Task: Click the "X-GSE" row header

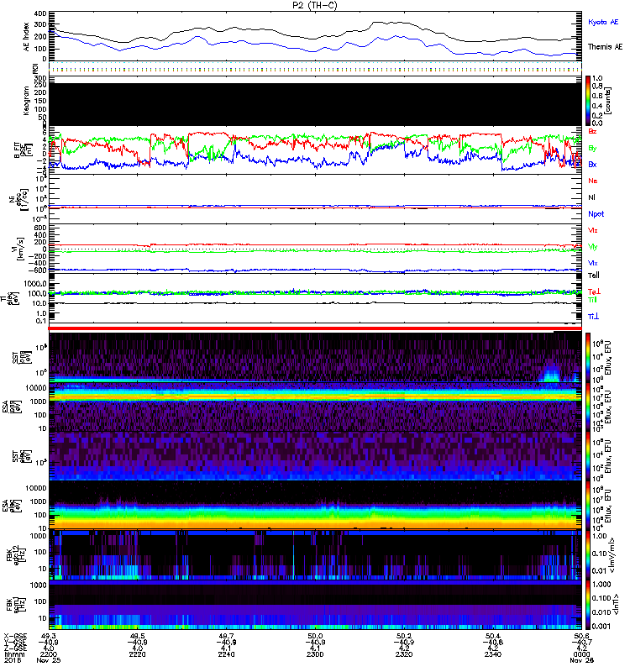Action: 14,637
